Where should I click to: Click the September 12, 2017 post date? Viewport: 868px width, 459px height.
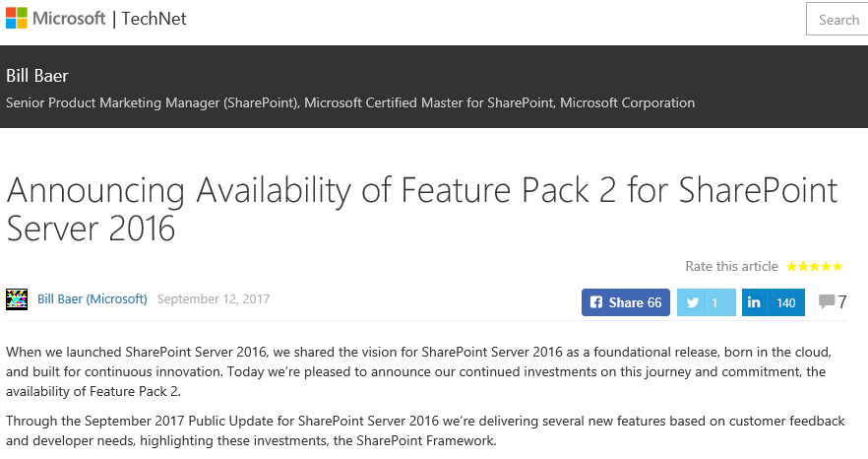[214, 299]
